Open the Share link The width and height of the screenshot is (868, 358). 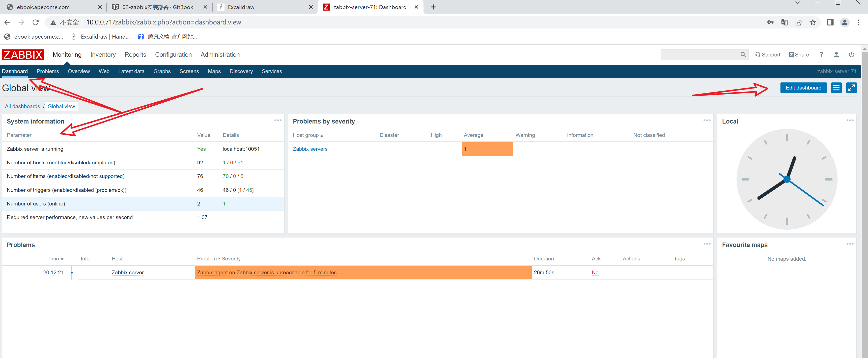coord(799,54)
